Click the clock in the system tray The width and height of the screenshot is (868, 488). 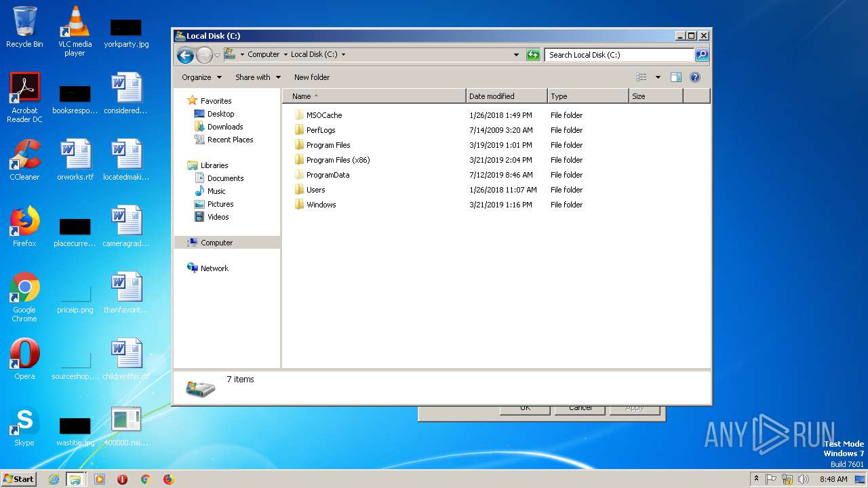pyautogui.click(x=833, y=479)
